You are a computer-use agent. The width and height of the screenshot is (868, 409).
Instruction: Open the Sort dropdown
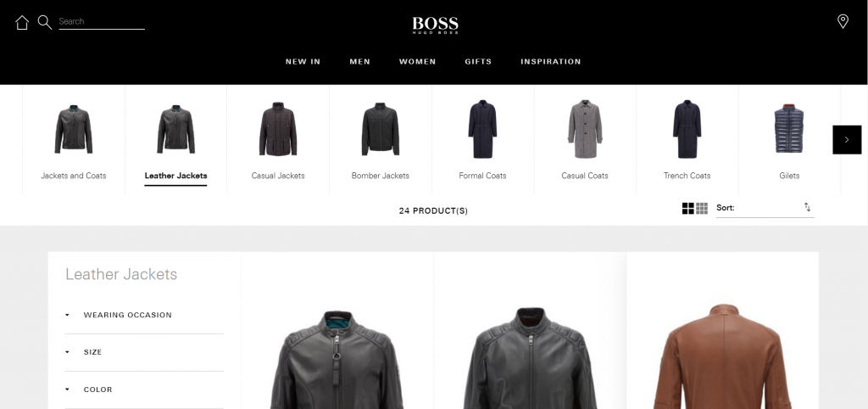(x=765, y=208)
